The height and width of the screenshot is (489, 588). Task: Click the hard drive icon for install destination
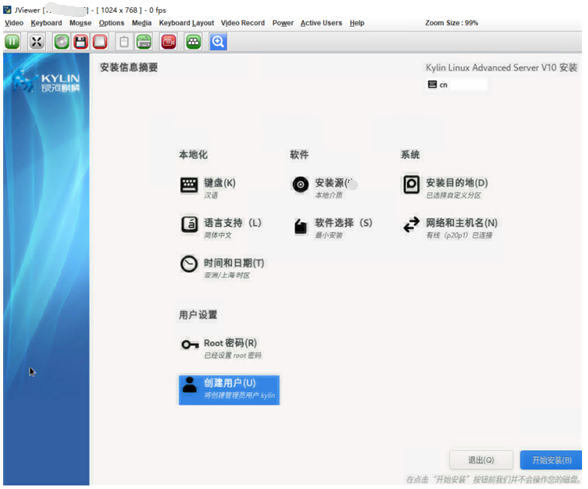click(x=411, y=184)
